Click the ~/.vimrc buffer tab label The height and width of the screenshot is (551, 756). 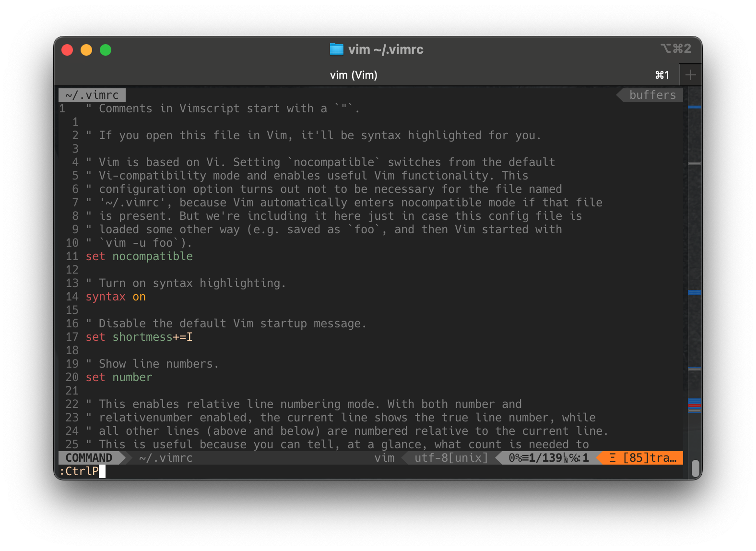click(x=92, y=95)
